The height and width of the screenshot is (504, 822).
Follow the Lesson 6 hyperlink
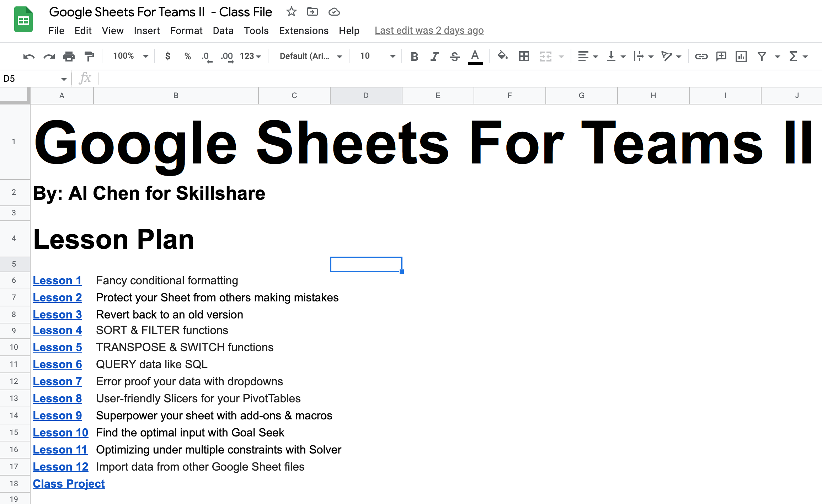[57, 364]
